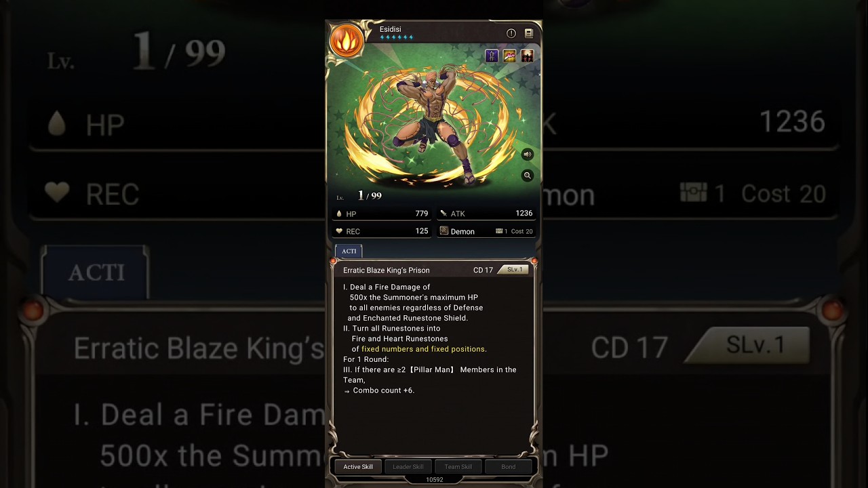Tap the dark group silhouette badge
The width and height of the screenshot is (868, 488).
tap(527, 56)
